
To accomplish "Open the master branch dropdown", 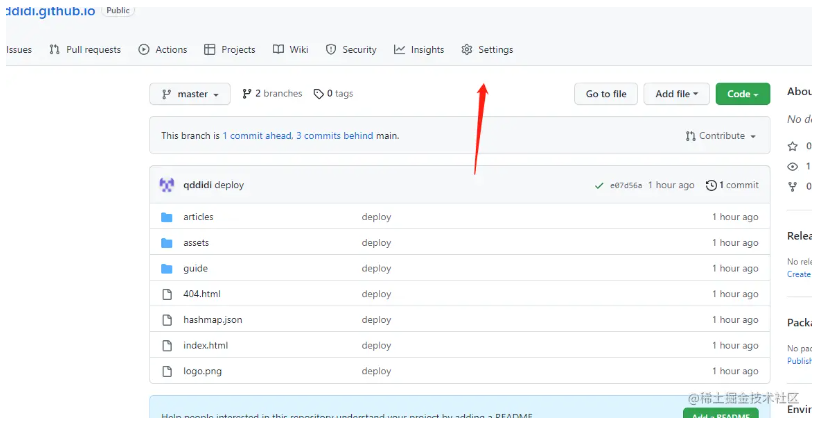I will tap(190, 94).
